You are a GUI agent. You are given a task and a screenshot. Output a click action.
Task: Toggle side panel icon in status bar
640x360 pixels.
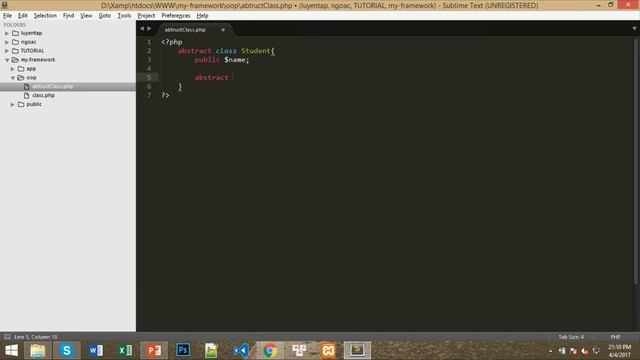click(7, 337)
